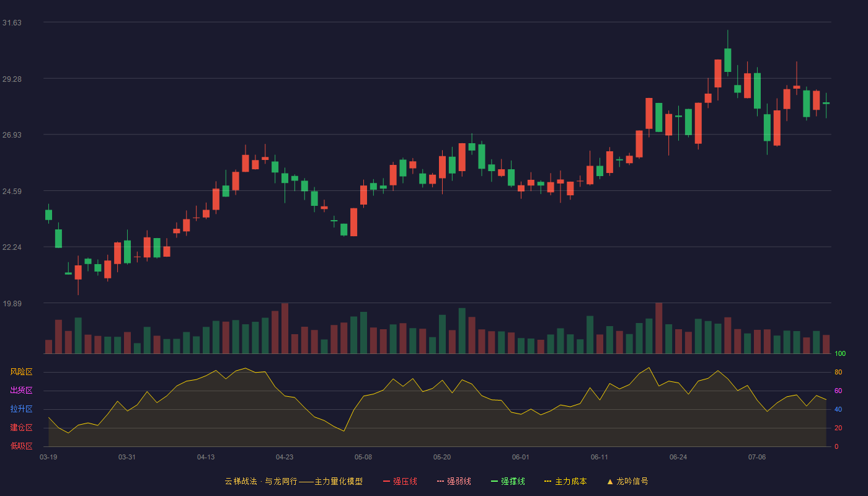The height and width of the screenshot is (496, 868).
Task: Click the 19.89 price axis label
Action: 12,304
